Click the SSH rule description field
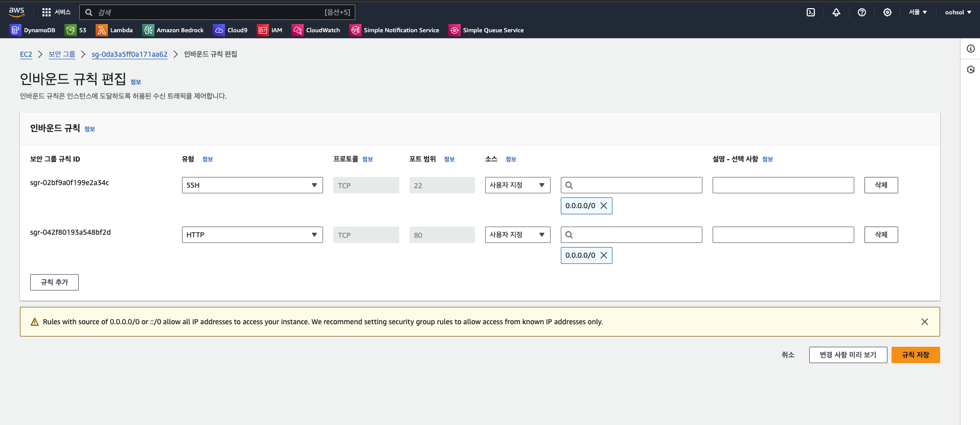The height and width of the screenshot is (425, 980). [x=783, y=185]
